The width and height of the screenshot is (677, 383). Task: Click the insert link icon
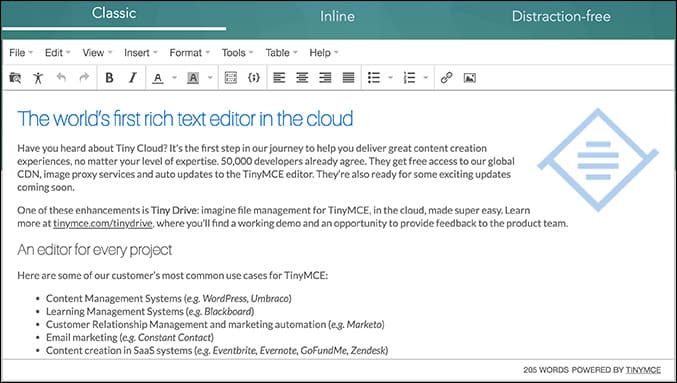tap(446, 78)
